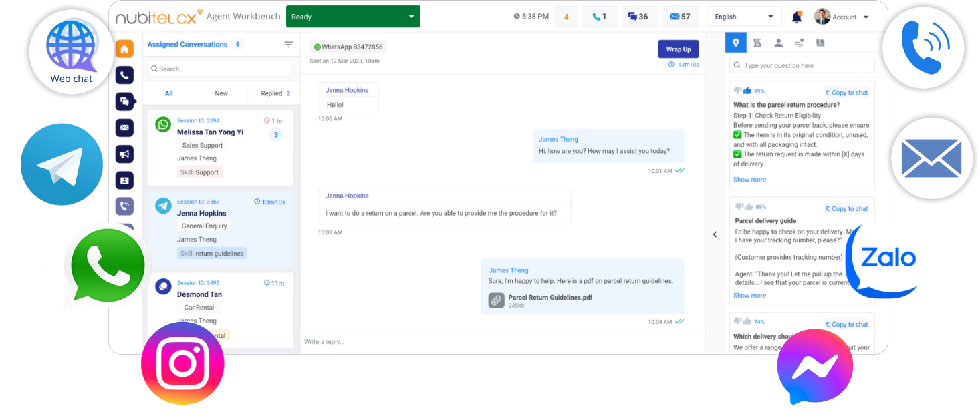Image resolution: width=980 pixels, height=420 pixels.
Task: Open the knowledge lightbulb tab icon
Action: point(736,43)
